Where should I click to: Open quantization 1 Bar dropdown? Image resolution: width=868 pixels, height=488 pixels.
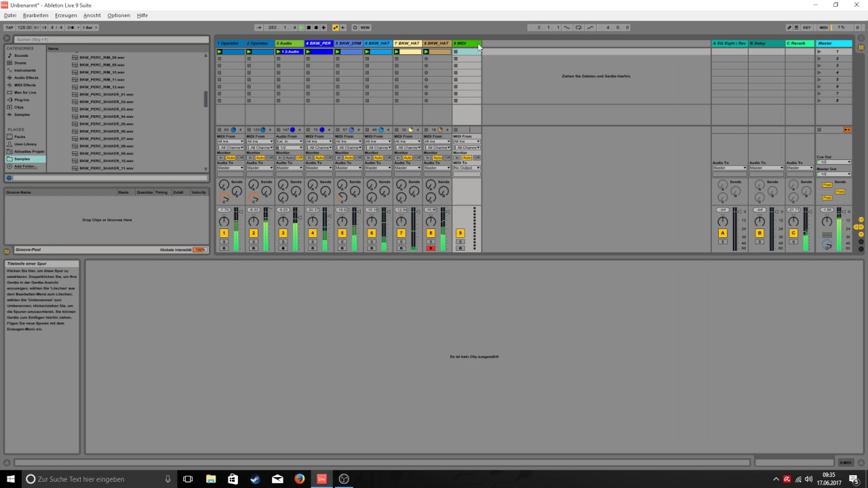(x=90, y=28)
